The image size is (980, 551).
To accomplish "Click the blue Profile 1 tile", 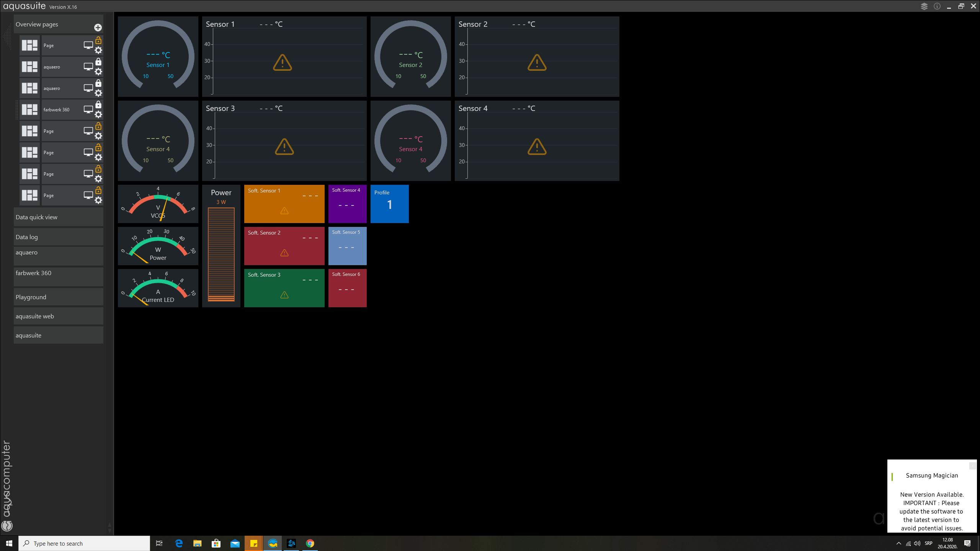I will pos(389,204).
